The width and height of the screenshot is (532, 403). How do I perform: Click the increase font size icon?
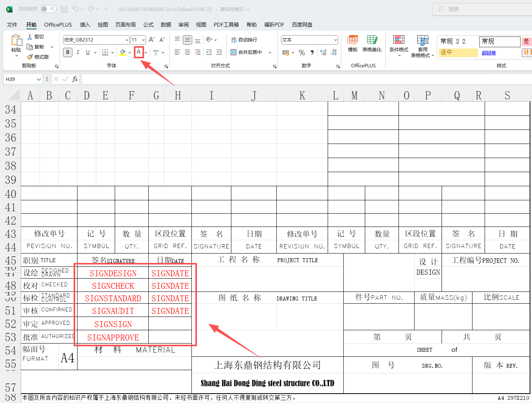[151, 40]
